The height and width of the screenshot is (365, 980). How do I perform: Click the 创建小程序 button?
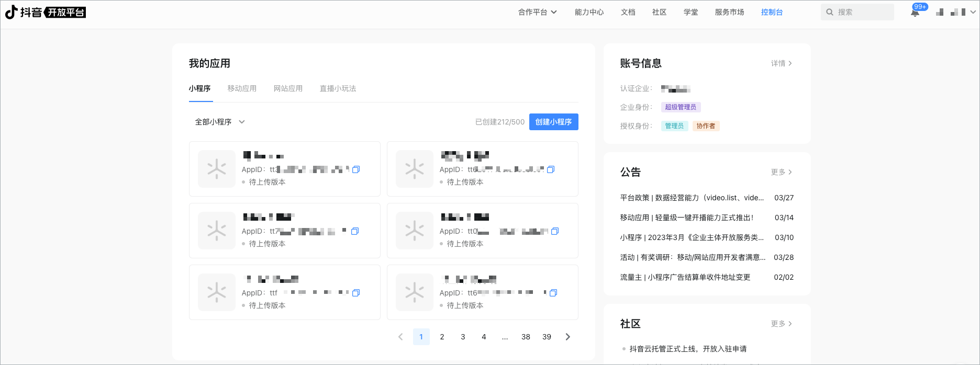pos(553,122)
